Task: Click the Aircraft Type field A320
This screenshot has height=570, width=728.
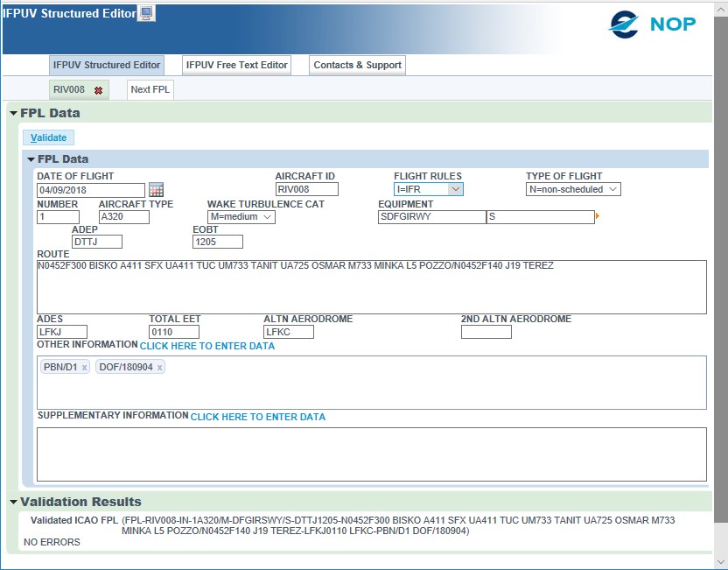Action: point(124,217)
